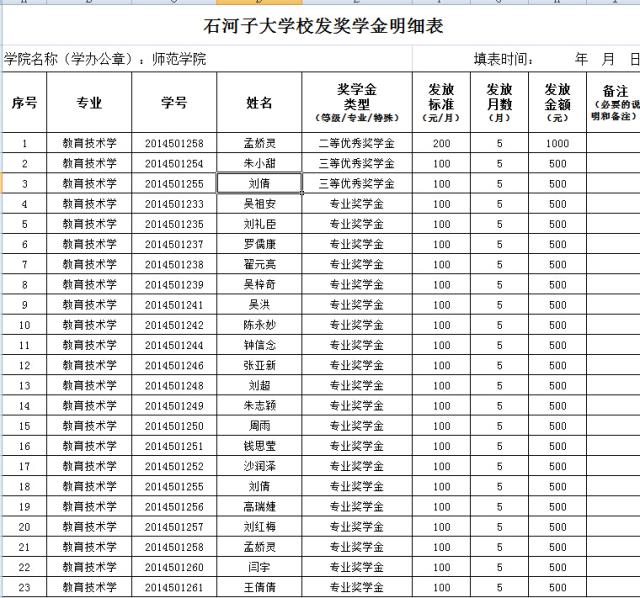The width and height of the screenshot is (640, 598).
Task: Select the cell 二等优秀奖学金
Action: coord(357,143)
